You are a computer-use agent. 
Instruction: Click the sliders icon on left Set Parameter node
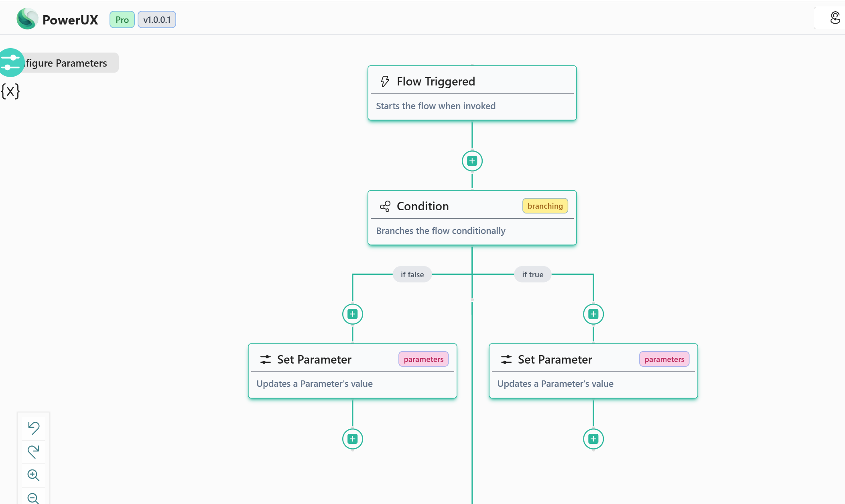[x=265, y=359]
